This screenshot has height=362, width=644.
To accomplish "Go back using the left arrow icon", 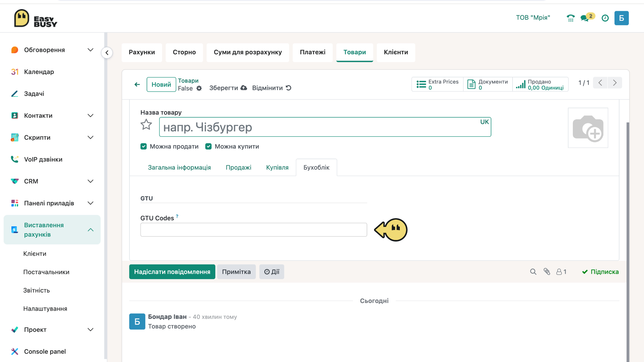I will [137, 84].
